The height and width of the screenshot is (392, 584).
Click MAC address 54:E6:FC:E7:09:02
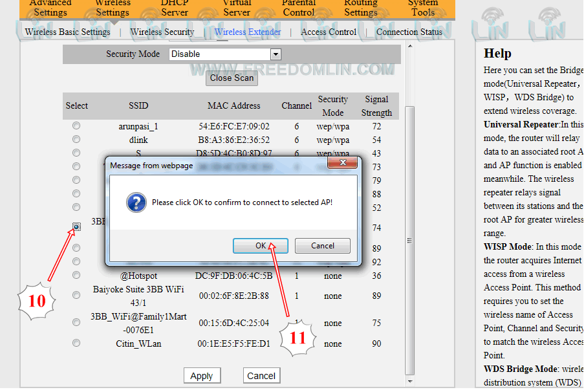pyautogui.click(x=234, y=126)
